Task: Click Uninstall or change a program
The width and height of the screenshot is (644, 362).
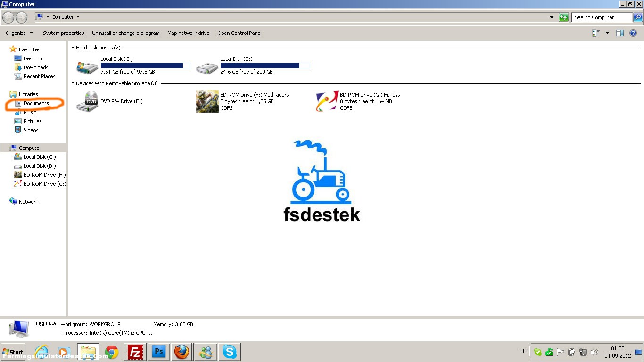Action: 125,33
